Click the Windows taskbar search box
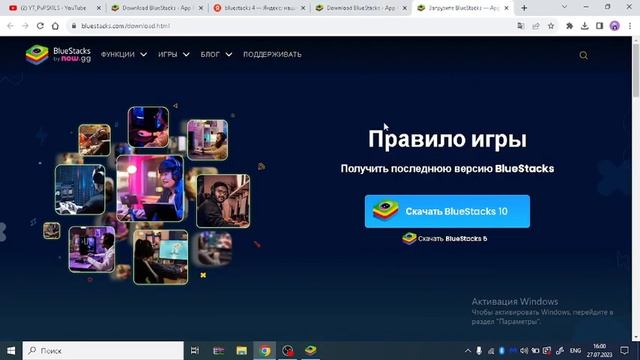640x360 pixels. tap(103, 351)
